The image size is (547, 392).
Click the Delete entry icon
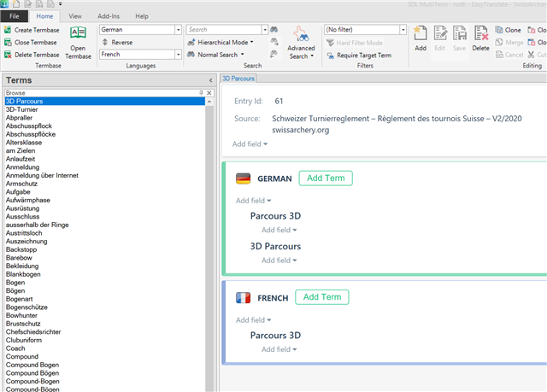click(x=480, y=34)
